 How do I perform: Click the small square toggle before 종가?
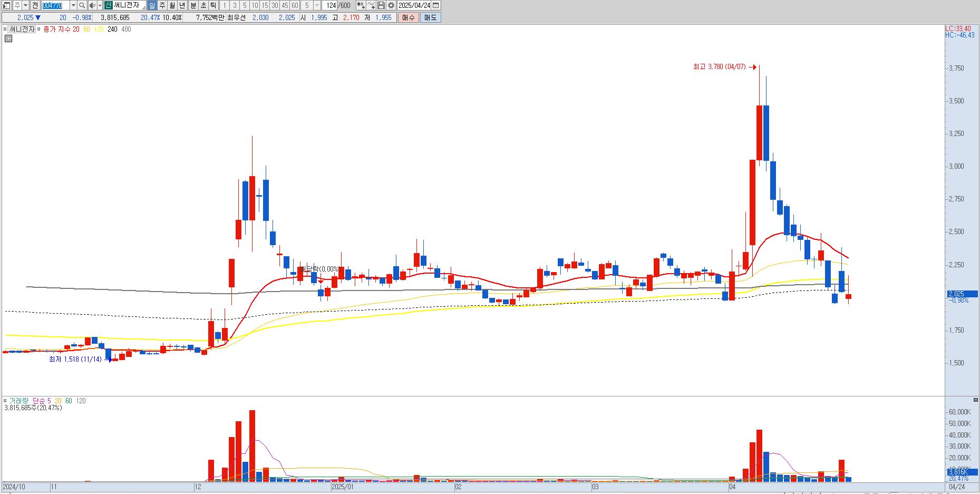click(x=39, y=29)
